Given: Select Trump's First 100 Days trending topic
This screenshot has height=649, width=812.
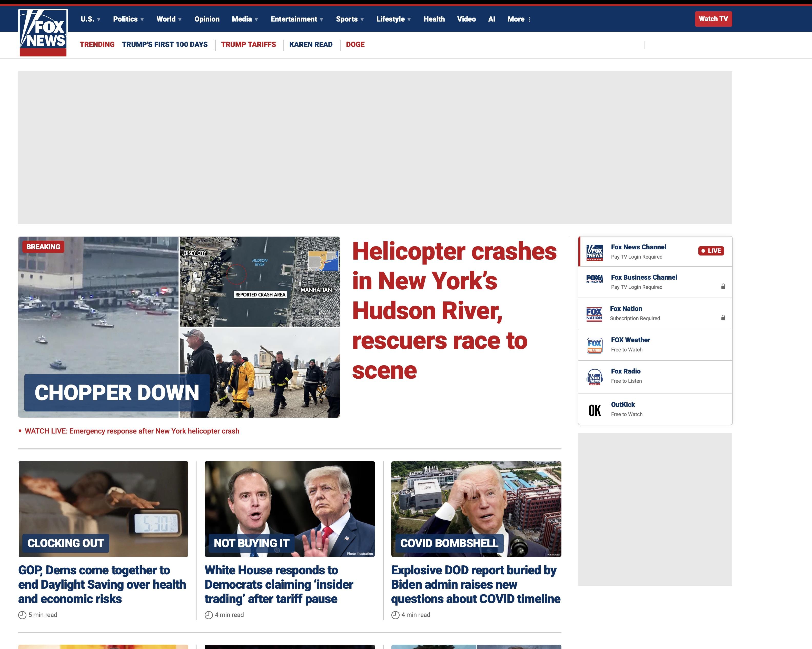Looking at the screenshot, I should coord(165,44).
